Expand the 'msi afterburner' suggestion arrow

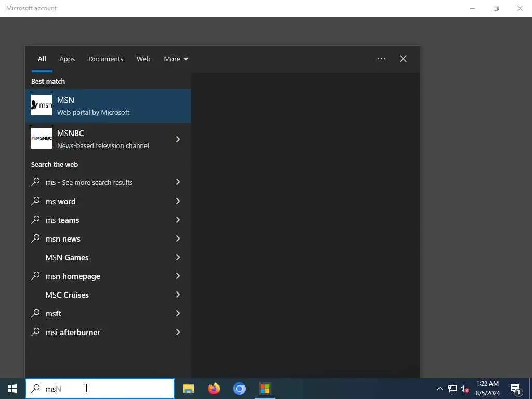(178, 332)
